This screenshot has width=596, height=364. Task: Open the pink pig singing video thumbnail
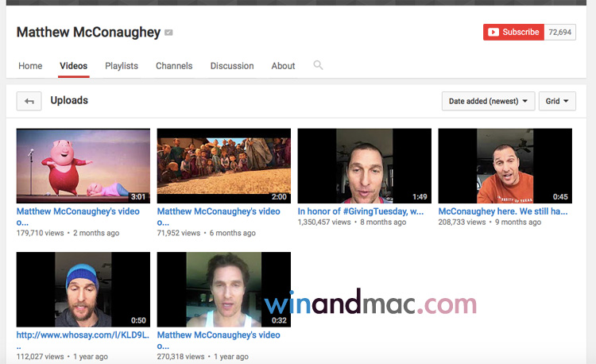pos(83,165)
